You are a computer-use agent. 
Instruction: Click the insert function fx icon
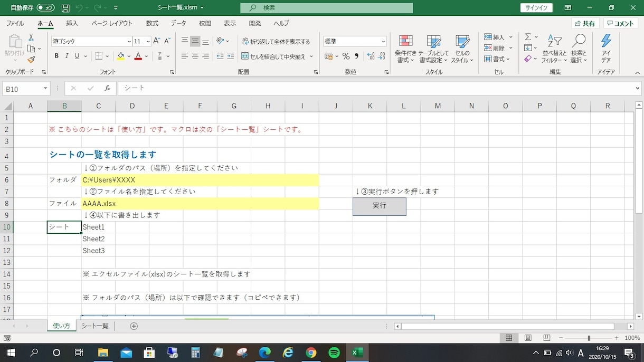[108, 89]
